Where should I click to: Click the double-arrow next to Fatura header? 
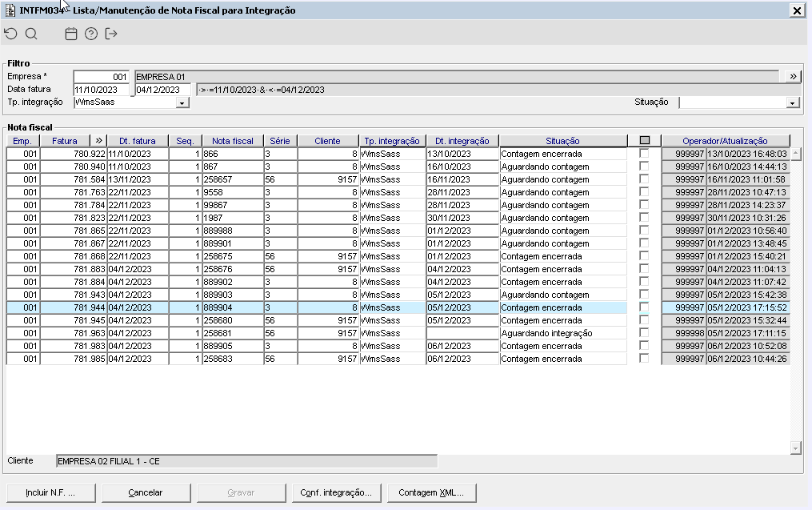(x=98, y=140)
